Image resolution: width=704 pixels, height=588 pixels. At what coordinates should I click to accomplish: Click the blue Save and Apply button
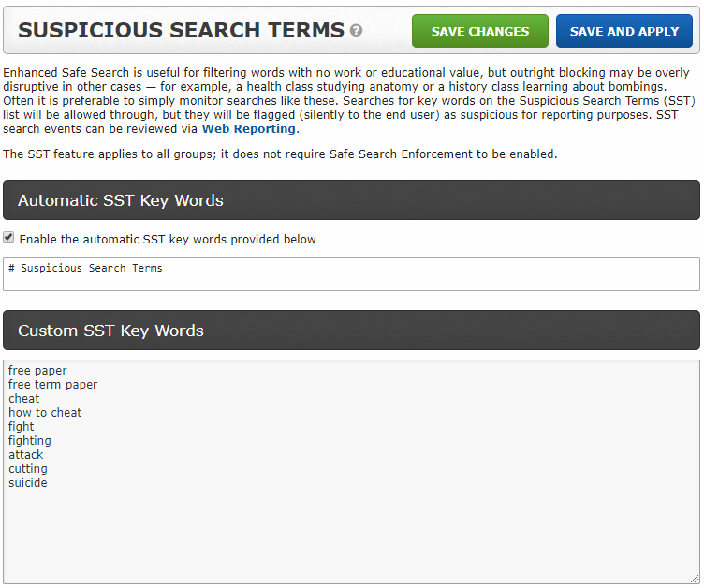coord(624,31)
